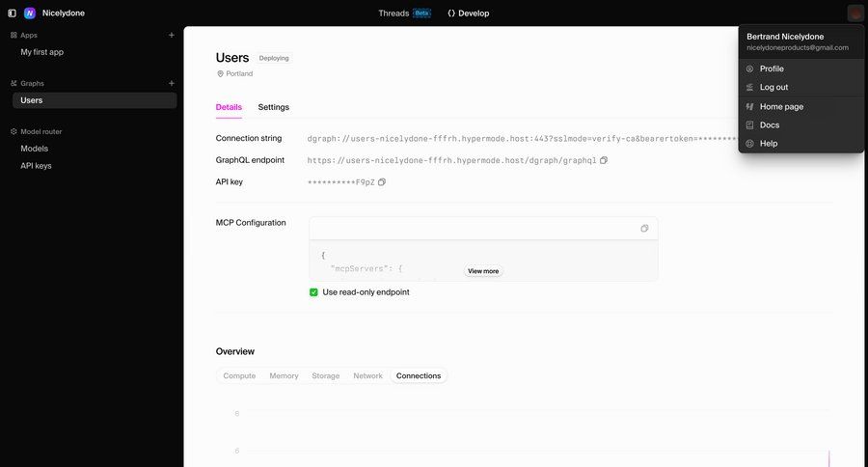Click the Help menu icon

click(x=749, y=144)
